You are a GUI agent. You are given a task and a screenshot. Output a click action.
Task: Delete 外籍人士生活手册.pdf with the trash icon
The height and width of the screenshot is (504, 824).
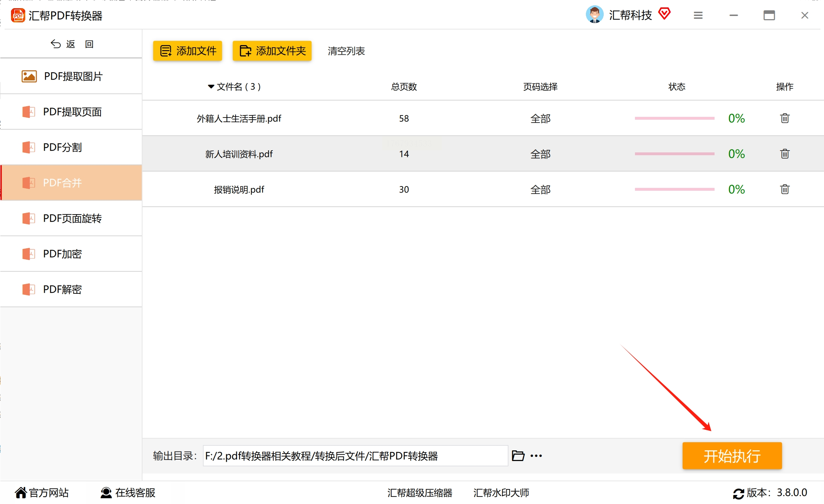(785, 118)
